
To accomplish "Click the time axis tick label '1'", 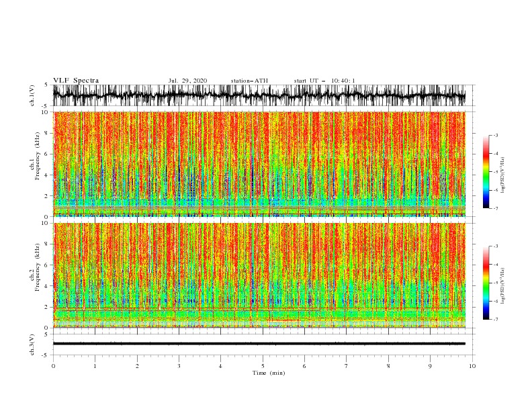I will coord(95,366).
